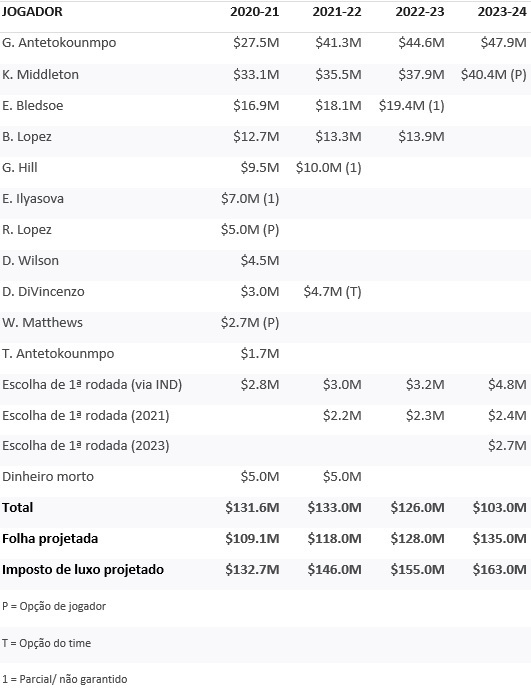Click K. Middleton's $40.4M (P) cell
The height and width of the screenshot is (693, 531).
(x=493, y=74)
